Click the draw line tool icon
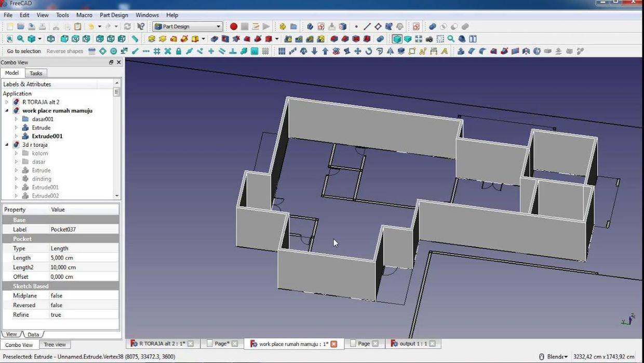The image size is (644, 363). click(x=367, y=27)
